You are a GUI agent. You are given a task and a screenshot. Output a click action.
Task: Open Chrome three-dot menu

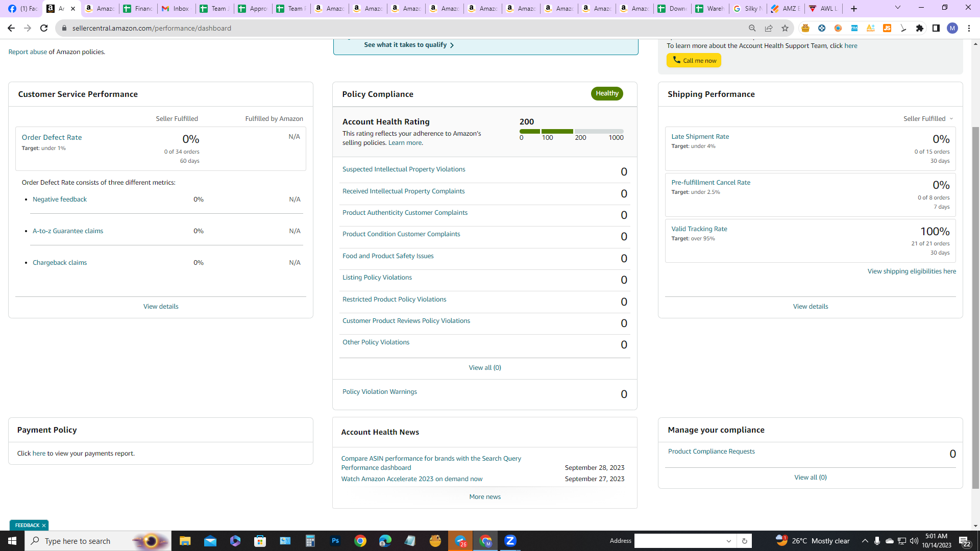(x=968, y=28)
